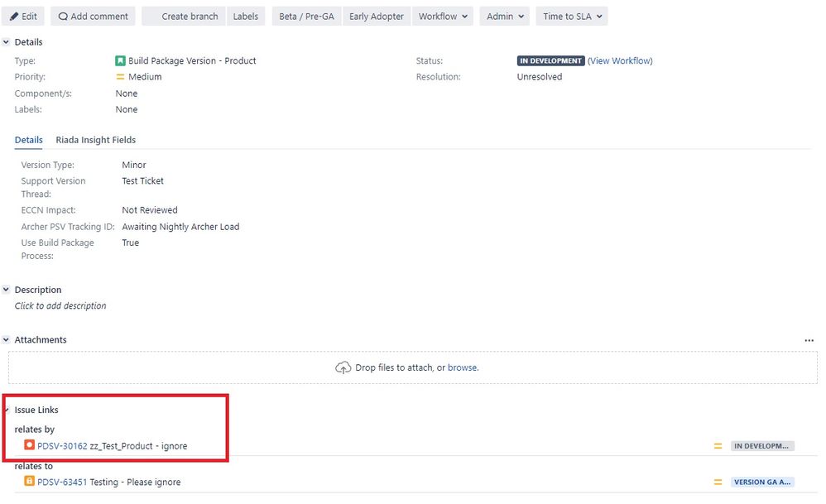826x504 pixels.
Task: Click the browse link for attachments
Action: [462, 367]
